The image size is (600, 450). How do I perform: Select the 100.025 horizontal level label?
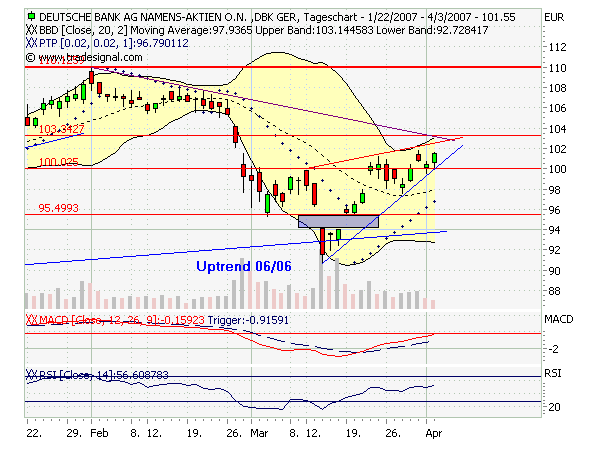point(58,161)
